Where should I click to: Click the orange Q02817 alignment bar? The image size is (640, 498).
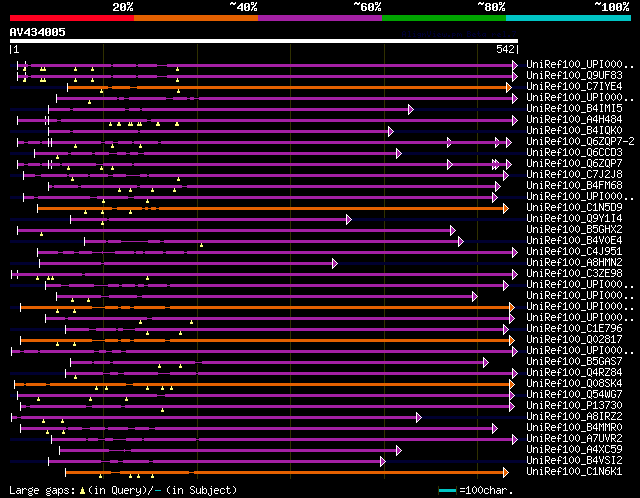click(x=265, y=340)
